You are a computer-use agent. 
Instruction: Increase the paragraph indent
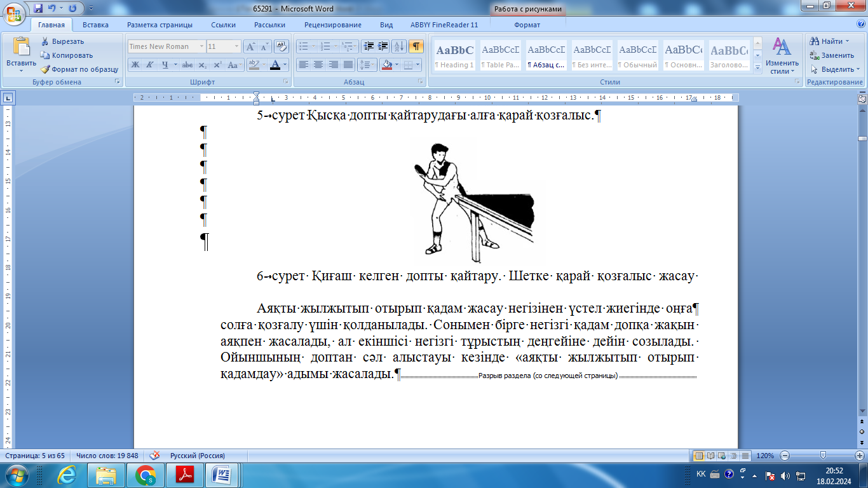click(x=383, y=46)
